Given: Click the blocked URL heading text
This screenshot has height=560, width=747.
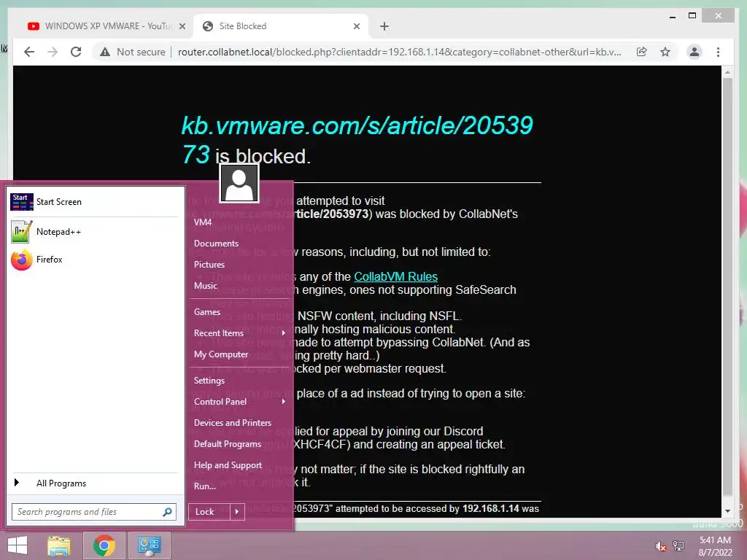Looking at the screenshot, I should (357, 140).
